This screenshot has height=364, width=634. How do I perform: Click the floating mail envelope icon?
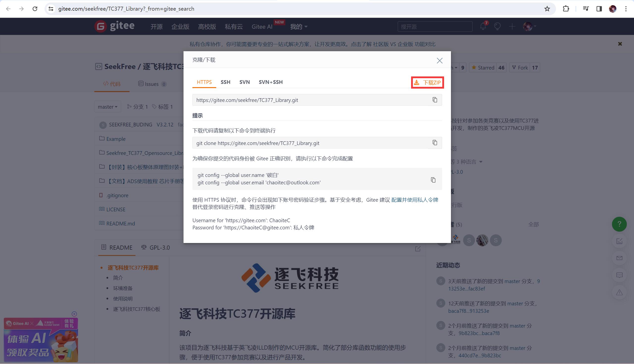click(x=619, y=258)
